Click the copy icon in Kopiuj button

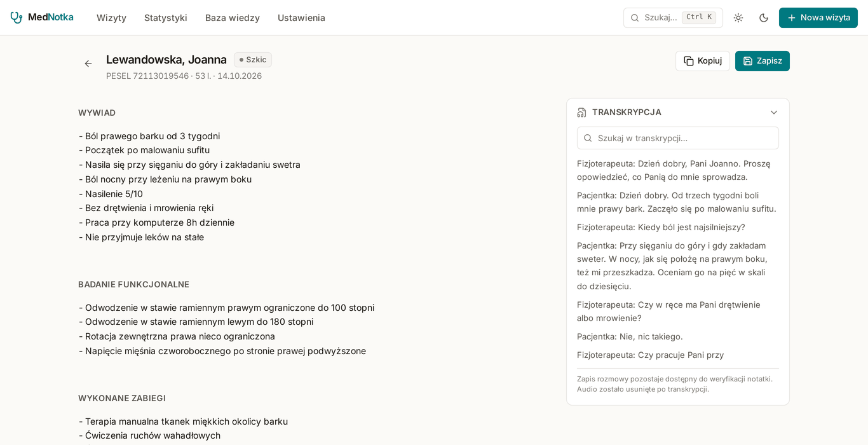click(x=689, y=61)
